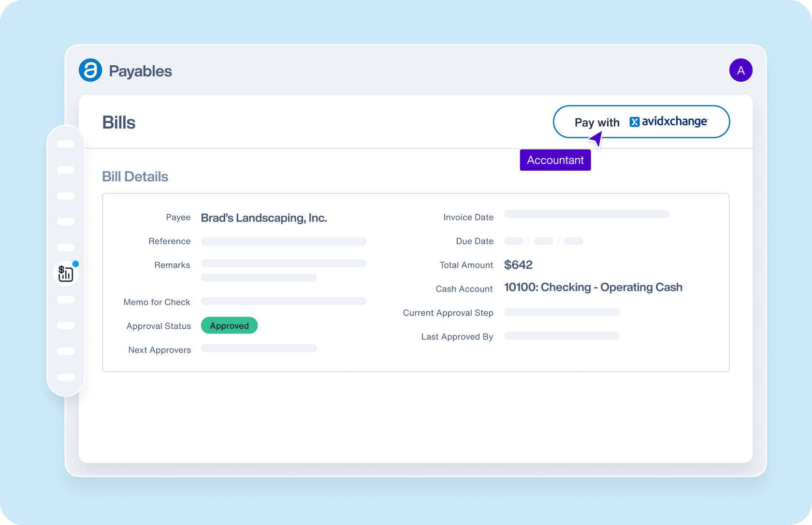Click the 10100: Checking - Operating Cash value

pos(593,287)
